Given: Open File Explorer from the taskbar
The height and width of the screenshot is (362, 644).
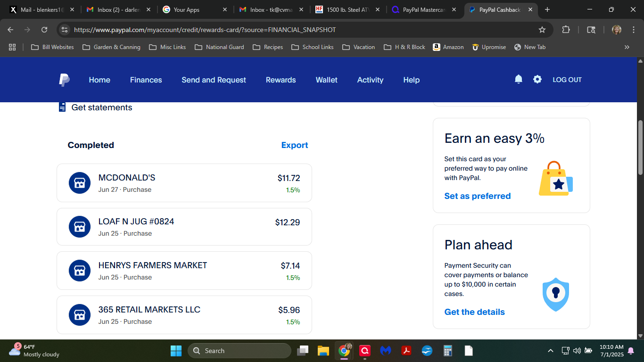Looking at the screenshot, I should (x=323, y=351).
